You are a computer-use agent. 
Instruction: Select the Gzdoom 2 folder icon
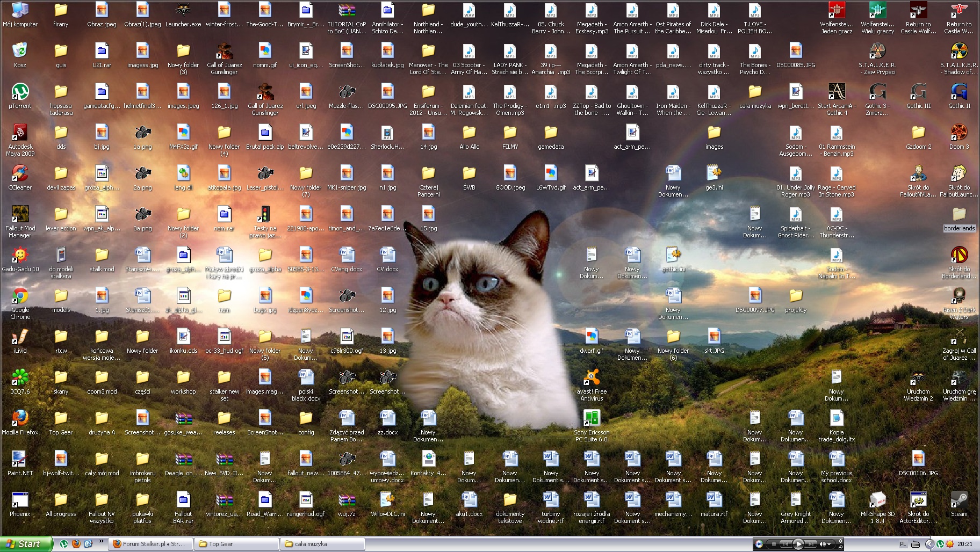point(918,137)
